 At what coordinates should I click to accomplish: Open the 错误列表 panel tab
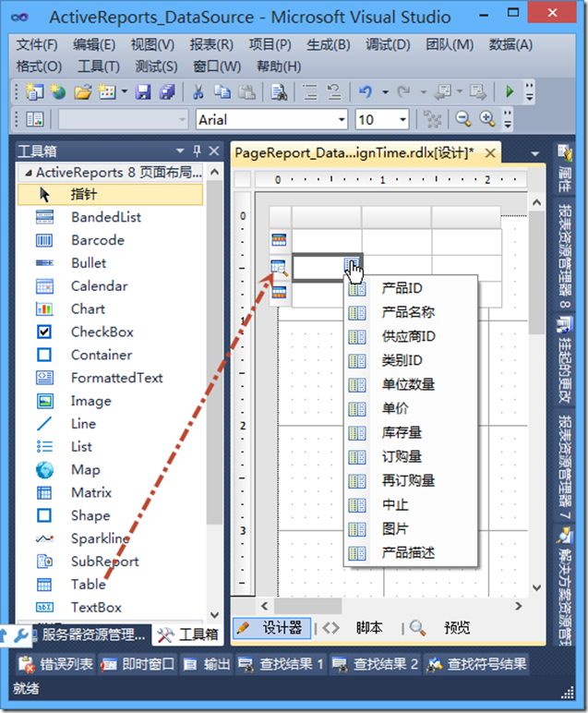(x=56, y=665)
